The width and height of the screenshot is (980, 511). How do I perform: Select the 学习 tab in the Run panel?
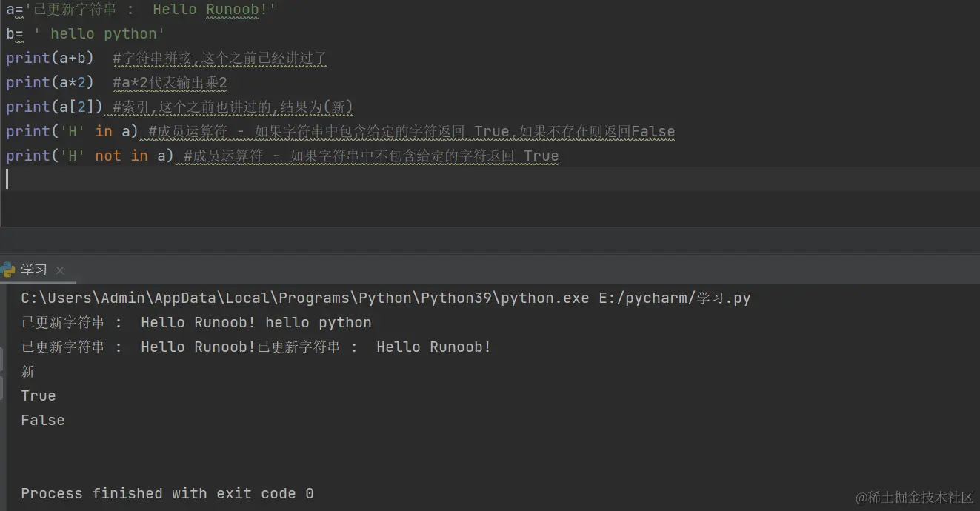pyautogui.click(x=34, y=270)
